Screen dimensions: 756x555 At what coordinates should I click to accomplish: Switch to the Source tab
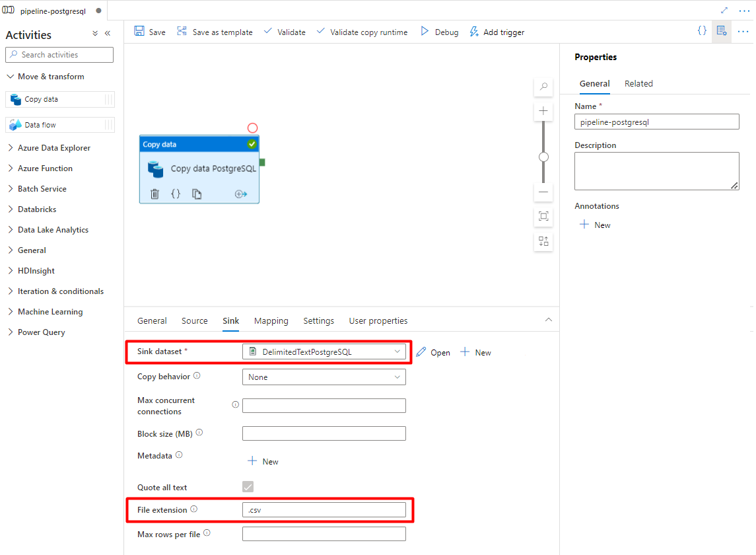point(195,321)
